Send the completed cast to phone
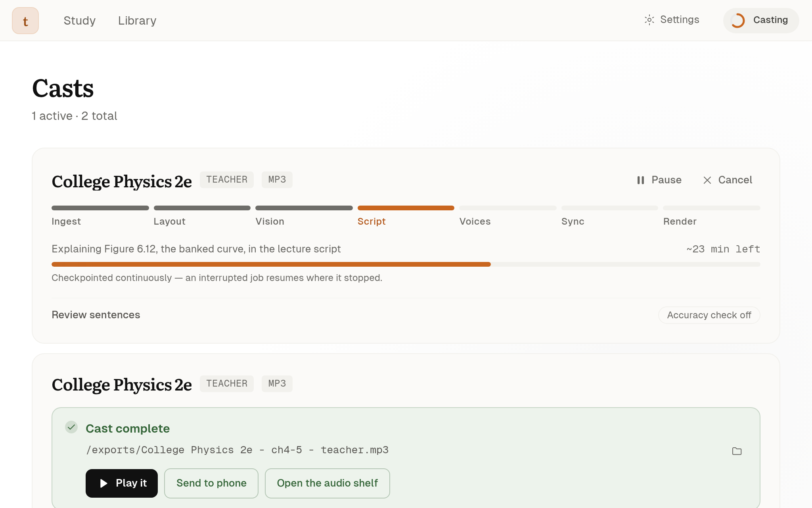The height and width of the screenshot is (508, 812). click(x=211, y=483)
